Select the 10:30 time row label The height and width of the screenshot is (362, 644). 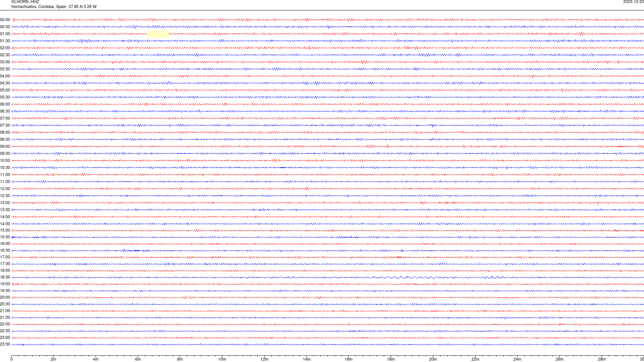point(5,168)
